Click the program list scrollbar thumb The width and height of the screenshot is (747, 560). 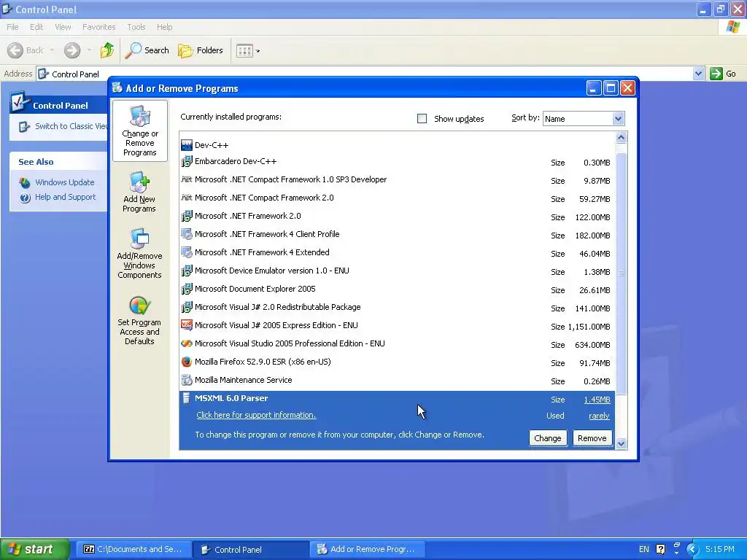[x=621, y=273]
